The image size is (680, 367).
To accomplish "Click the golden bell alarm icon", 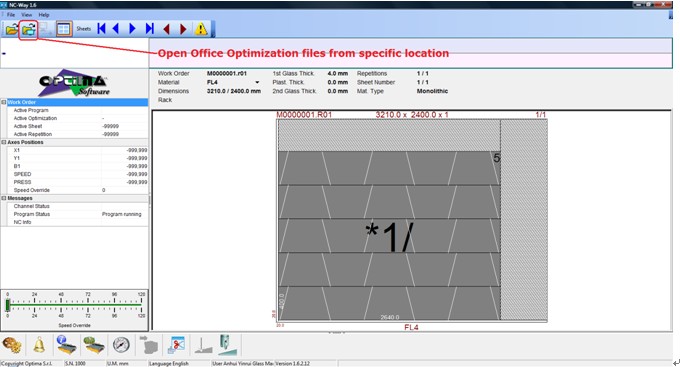I will (39, 345).
